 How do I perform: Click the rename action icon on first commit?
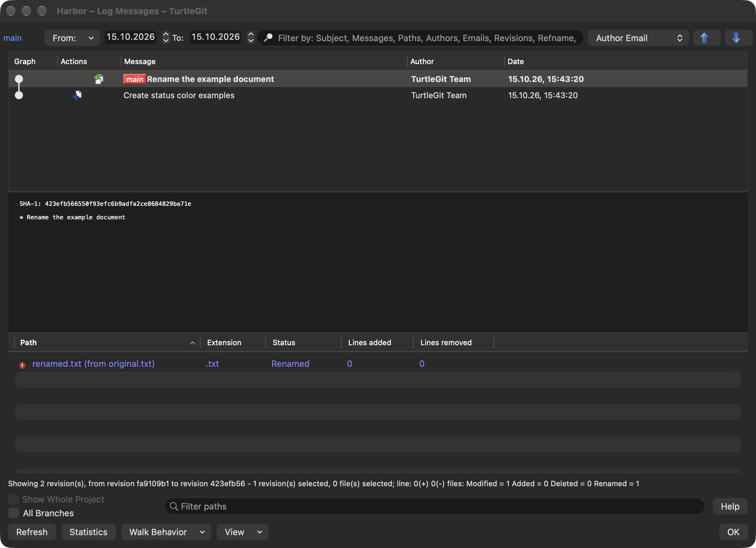[99, 79]
